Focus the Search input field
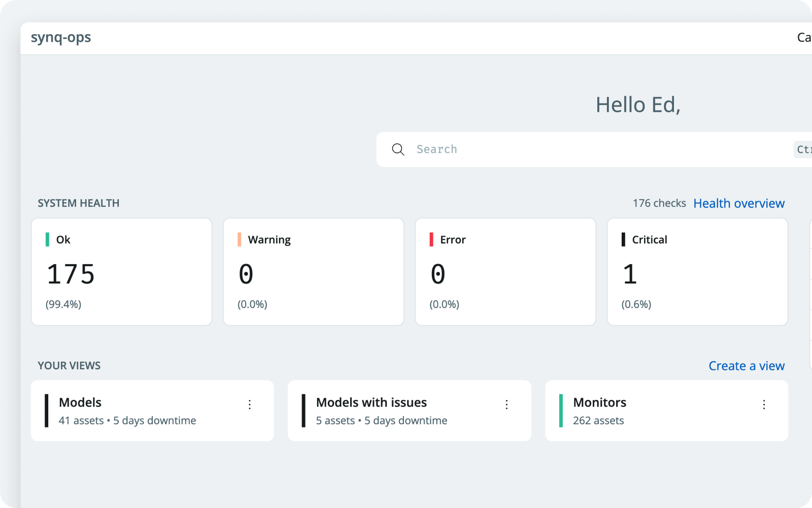Viewport: 812px width, 508px height. [594, 149]
